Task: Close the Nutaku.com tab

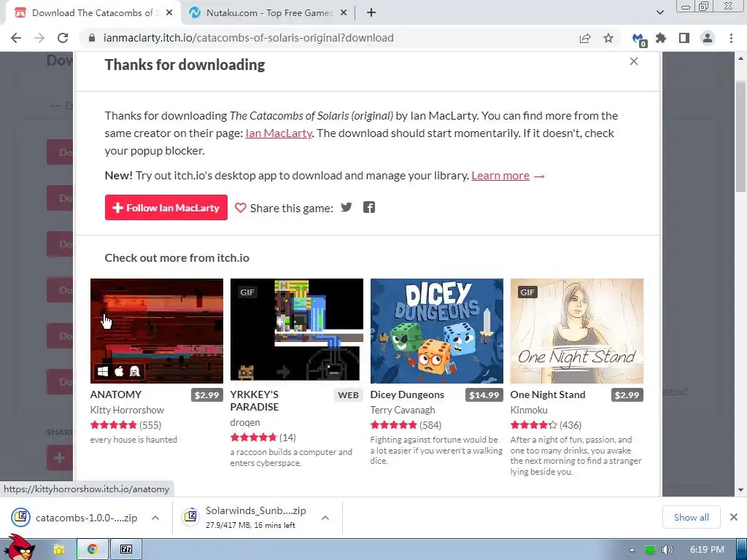Action: tap(343, 13)
